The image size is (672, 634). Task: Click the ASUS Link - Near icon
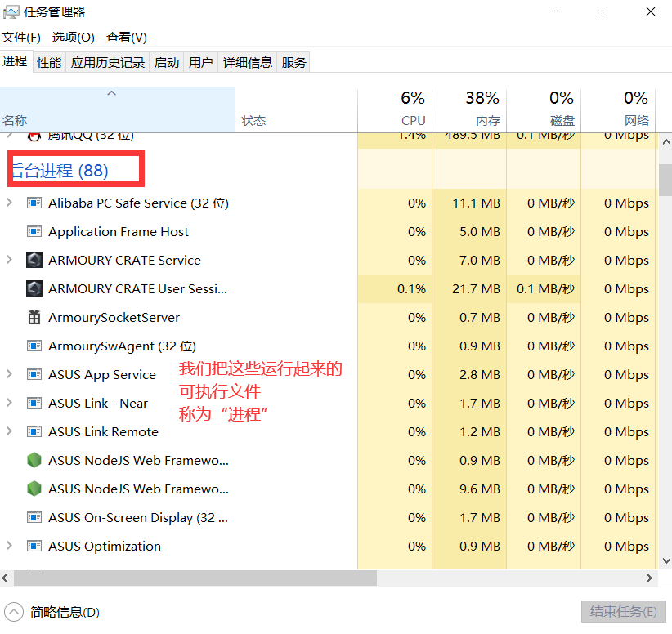(34, 403)
